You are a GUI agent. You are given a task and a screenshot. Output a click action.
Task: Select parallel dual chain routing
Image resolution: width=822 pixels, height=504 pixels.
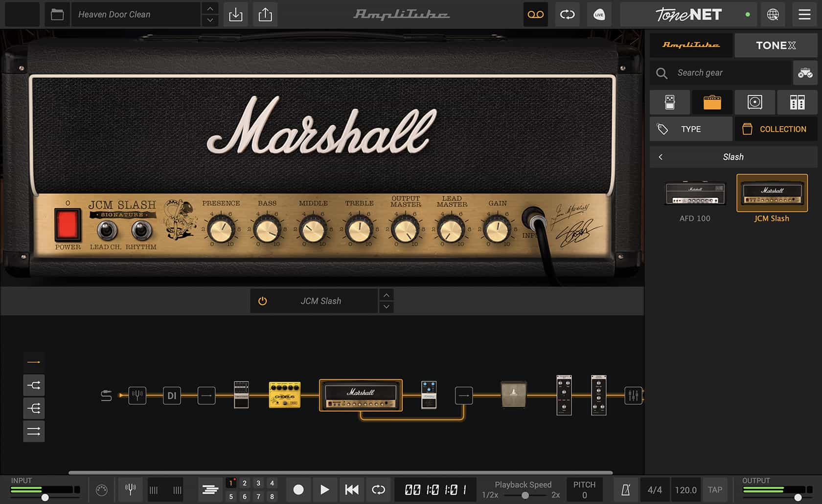point(34,431)
